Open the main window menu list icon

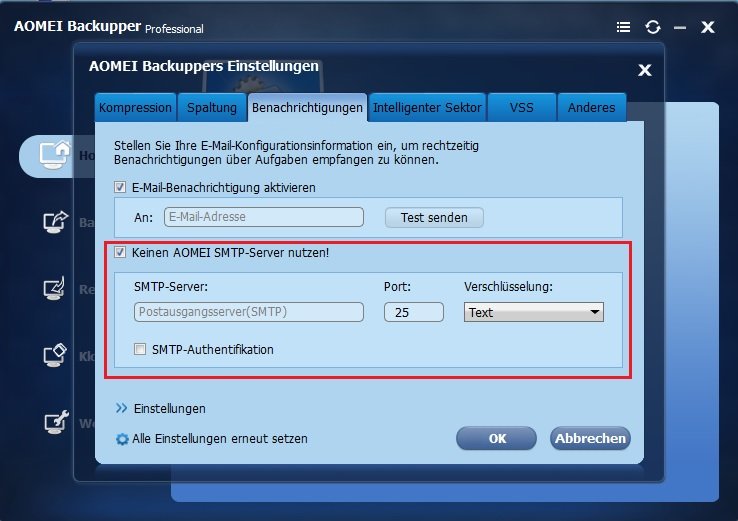pos(623,27)
